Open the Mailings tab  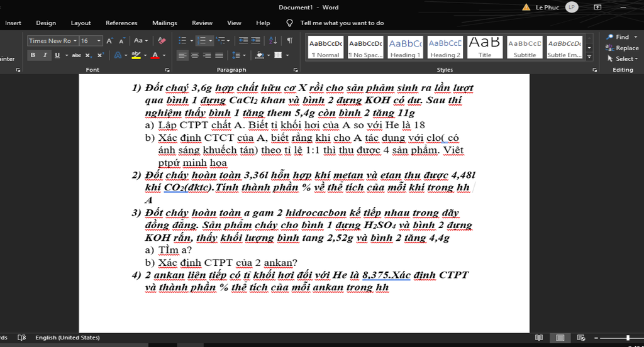(x=165, y=23)
